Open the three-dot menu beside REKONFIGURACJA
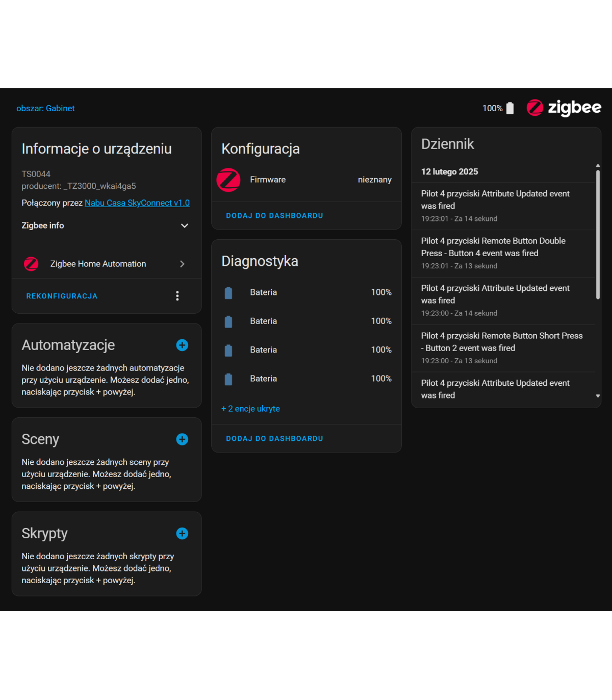 pos(177,296)
